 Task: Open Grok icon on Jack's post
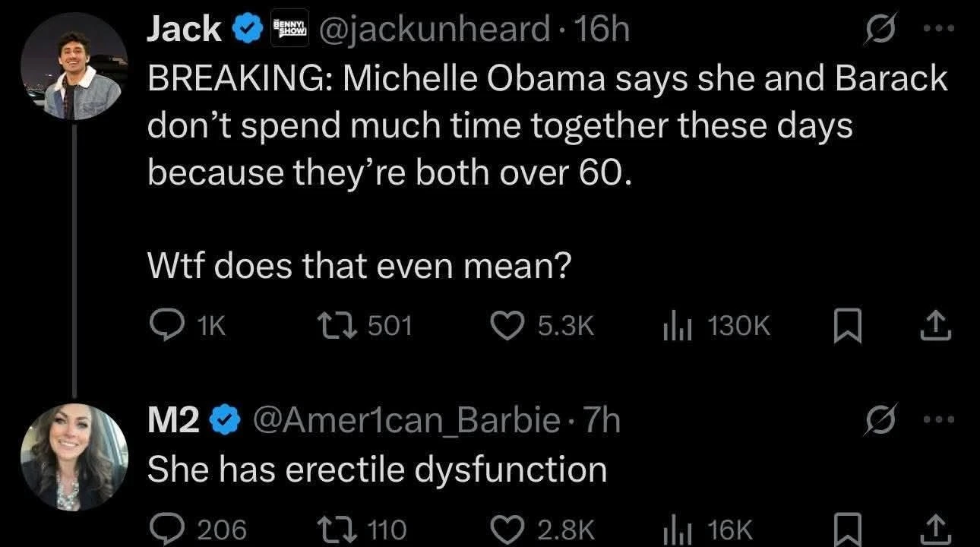(879, 33)
